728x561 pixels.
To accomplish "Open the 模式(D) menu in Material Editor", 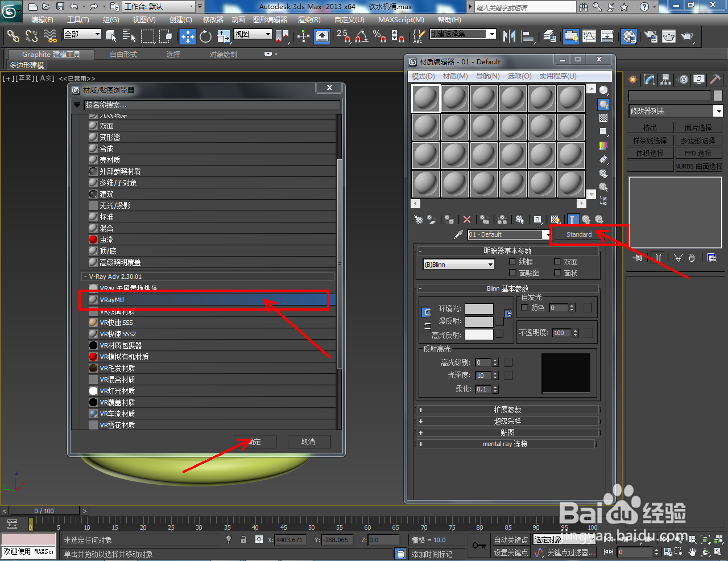I will 423,76.
